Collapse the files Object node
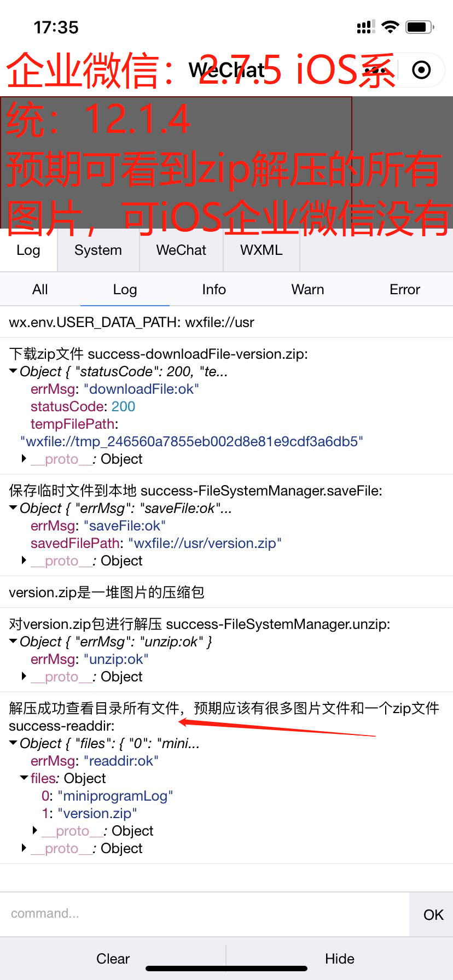Image resolution: width=453 pixels, height=980 pixels. (x=24, y=778)
